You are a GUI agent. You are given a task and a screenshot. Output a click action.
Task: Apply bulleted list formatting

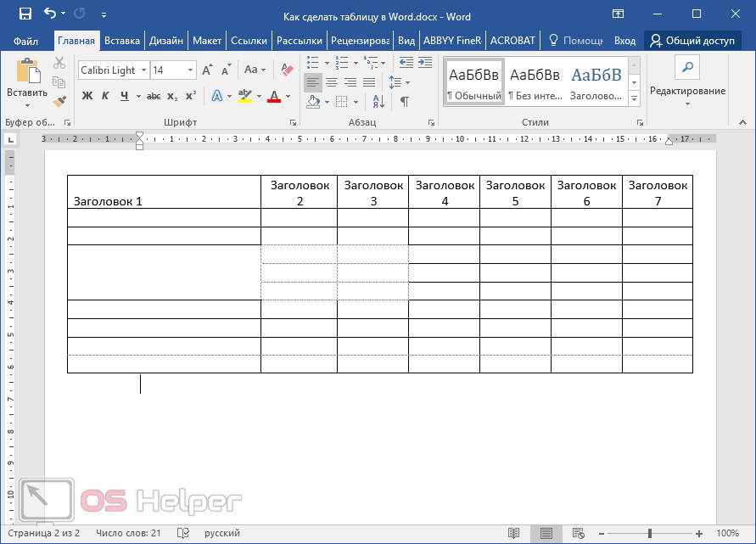312,63
